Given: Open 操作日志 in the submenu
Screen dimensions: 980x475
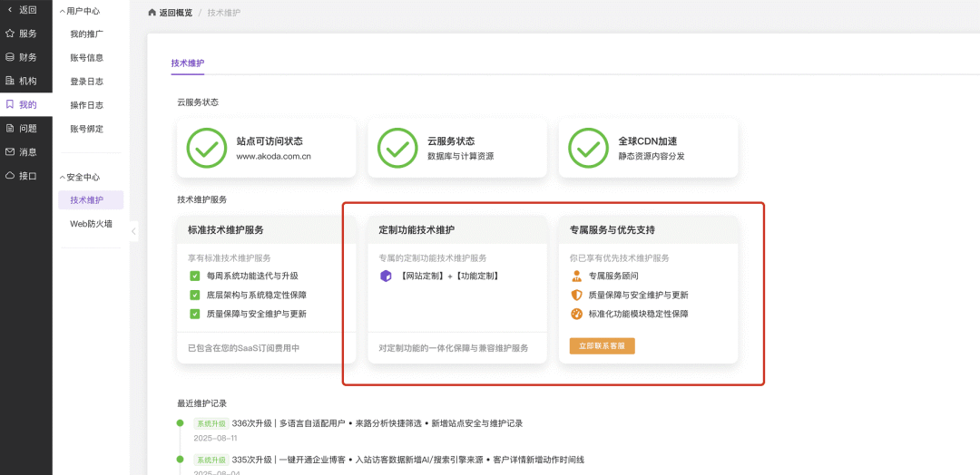Looking at the screenshot, I should pyautogui.click(x=87, y=105).
